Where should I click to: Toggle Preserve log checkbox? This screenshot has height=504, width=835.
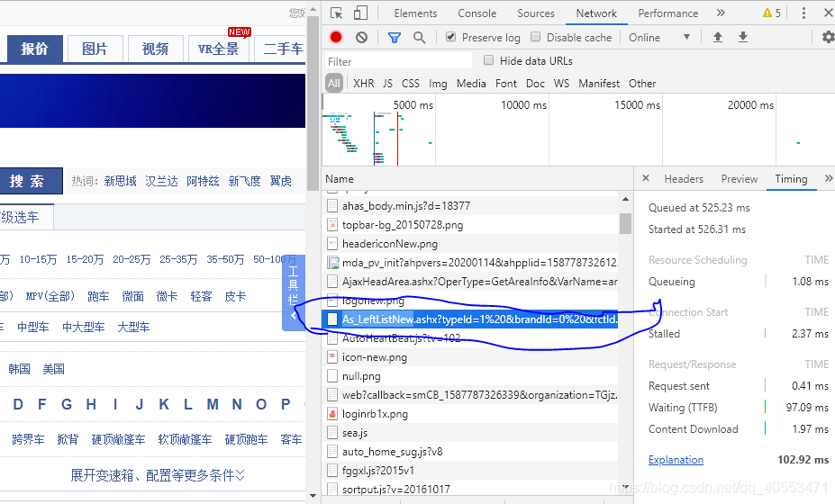pyautogui.click(x=451, y=37)
